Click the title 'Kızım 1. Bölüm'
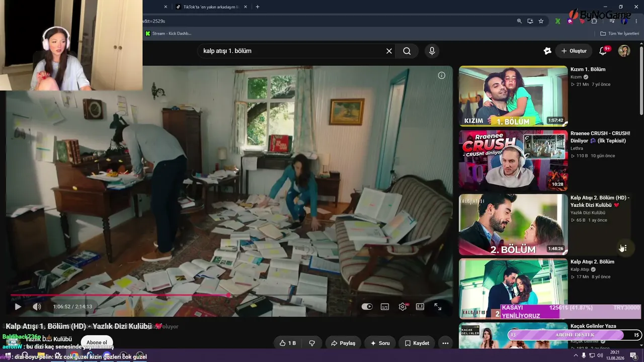Image resolution: width=644 pixels, height=362 pixels. [588, 69]
